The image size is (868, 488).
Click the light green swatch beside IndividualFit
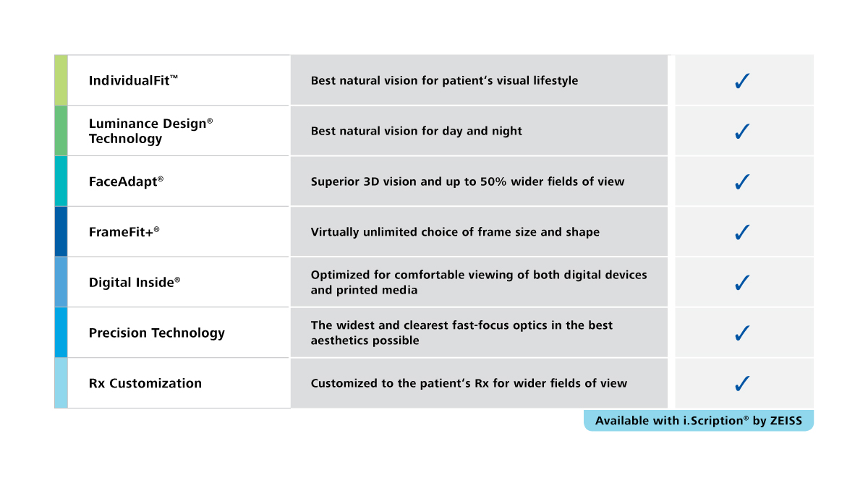tap(61, 80)
